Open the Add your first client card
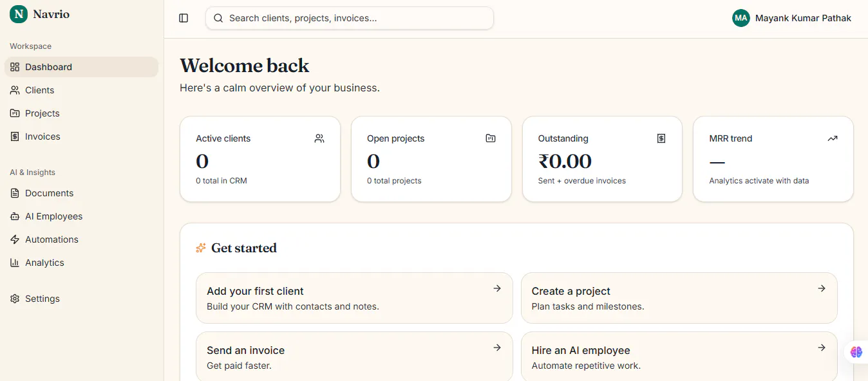 tap(354, 298)
